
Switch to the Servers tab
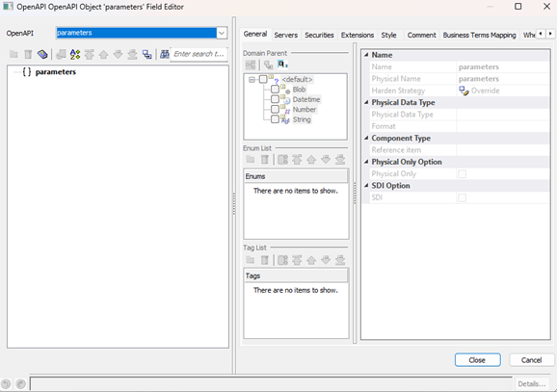[x=285, y=35]
